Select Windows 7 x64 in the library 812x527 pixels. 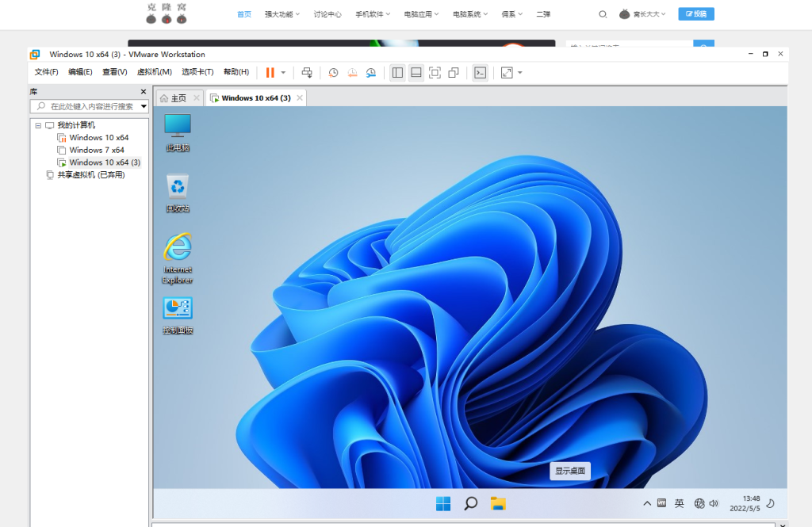tap(97, 150)
